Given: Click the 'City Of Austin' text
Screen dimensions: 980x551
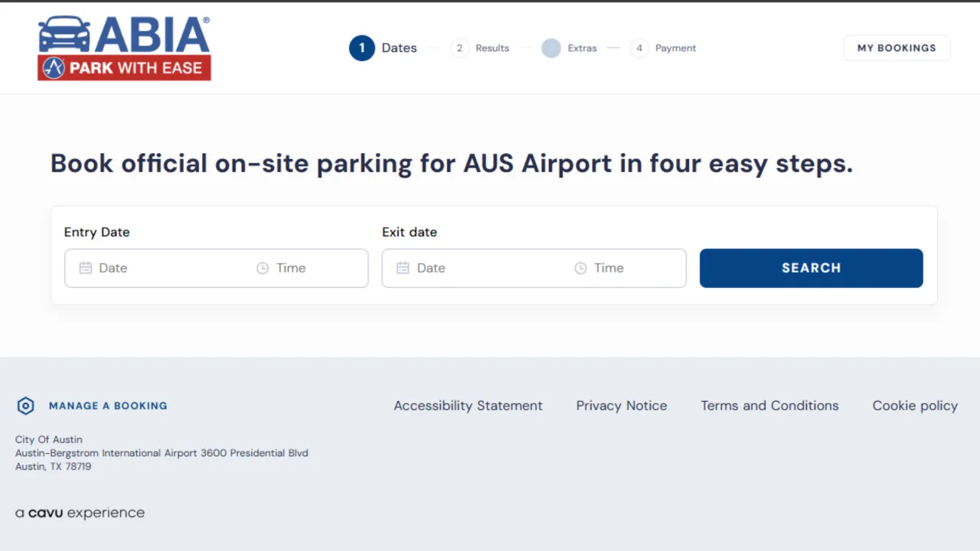Looking at the screenshot, I should (49, 439).
